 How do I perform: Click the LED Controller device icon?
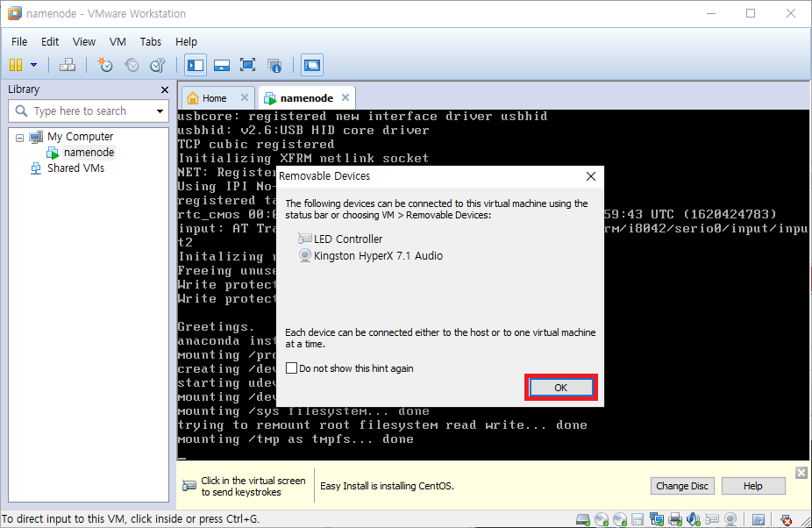304,239
